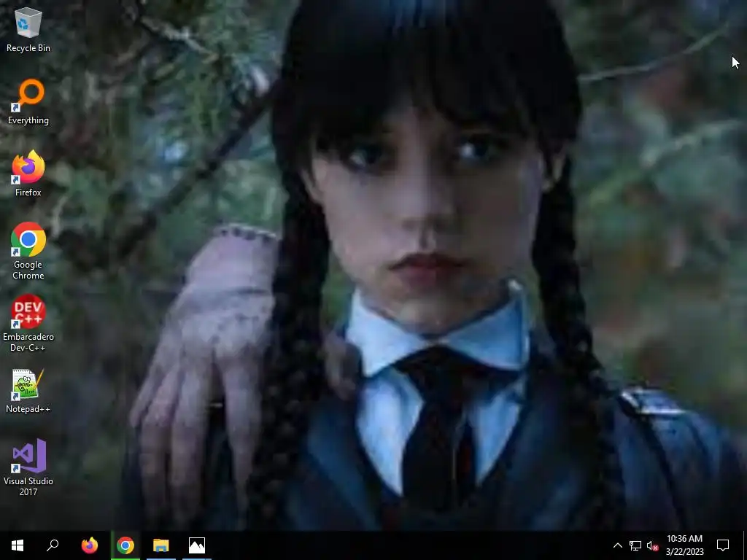The height and width of the screenshot is (560, 747).
Task: Open the clock showing 10:36 AM
Action: [684, 545]
